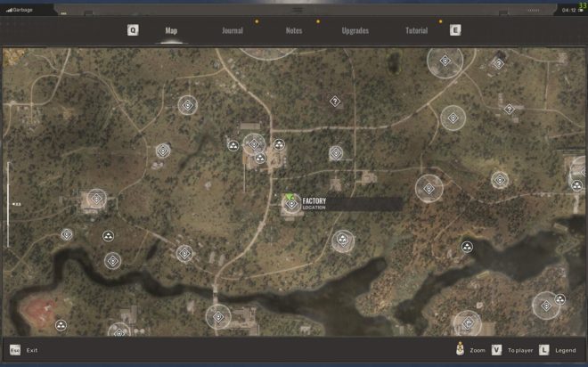Click the 04:12 clock display
The height and width of the screenshot is (367, 588).
568,10
